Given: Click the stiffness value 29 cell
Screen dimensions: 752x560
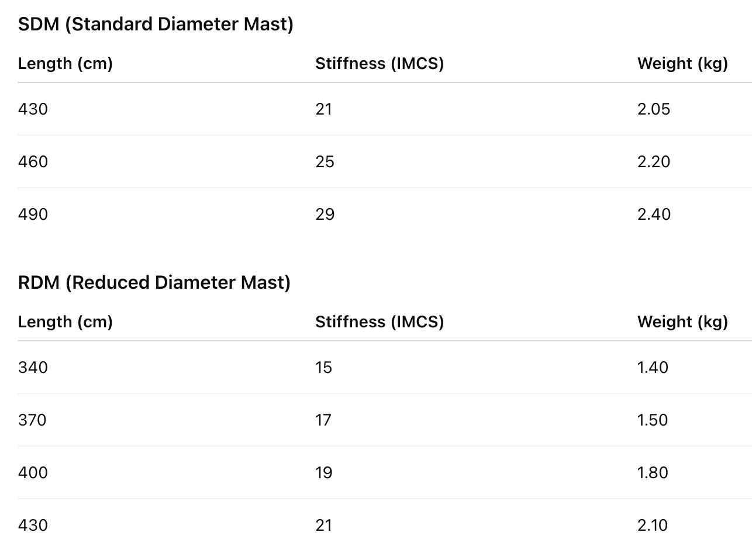Looking at the screenshot, I should [x=325, y=214].
